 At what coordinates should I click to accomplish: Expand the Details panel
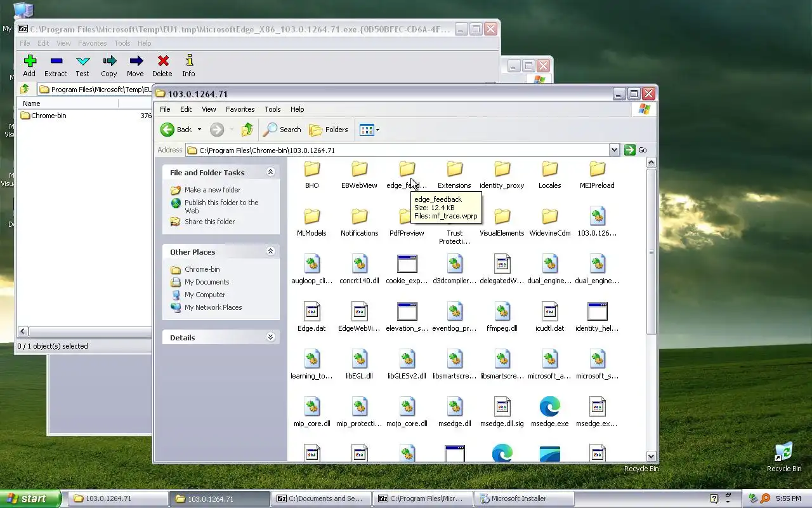270,337
